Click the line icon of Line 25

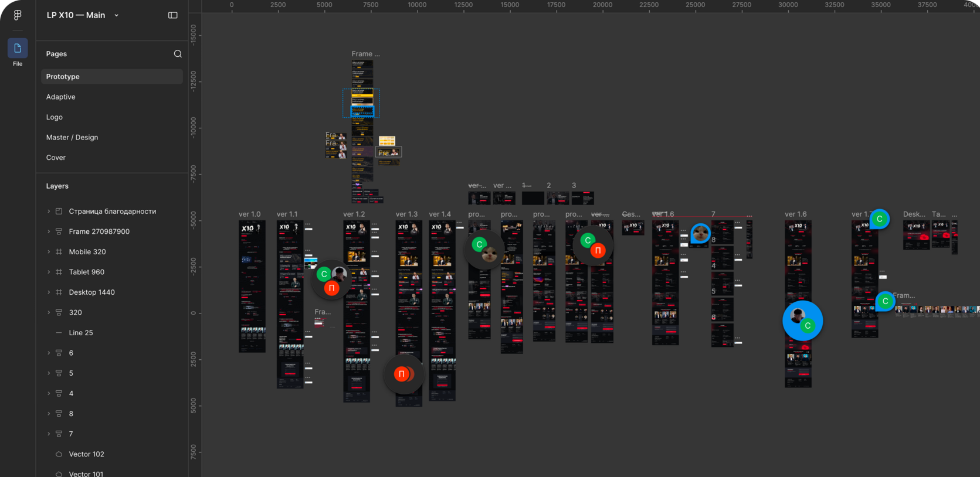[59, 333]
